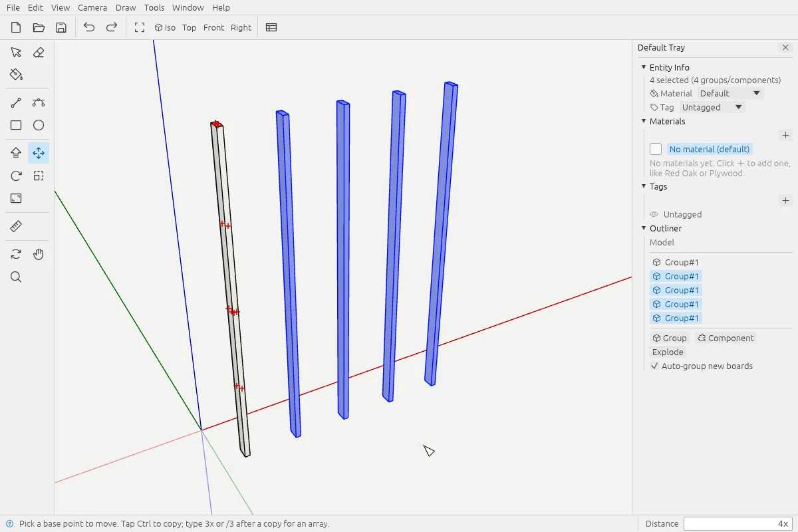Screen dimensions: 798x532
Task: Collapse the Outliner section
Action: click(644, 228)
